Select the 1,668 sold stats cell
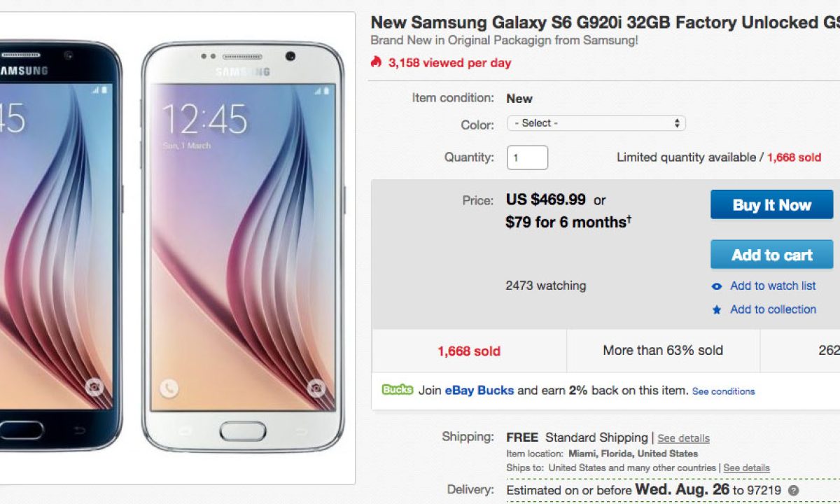This screenshot has height=504, width=840. click(469, 351)
